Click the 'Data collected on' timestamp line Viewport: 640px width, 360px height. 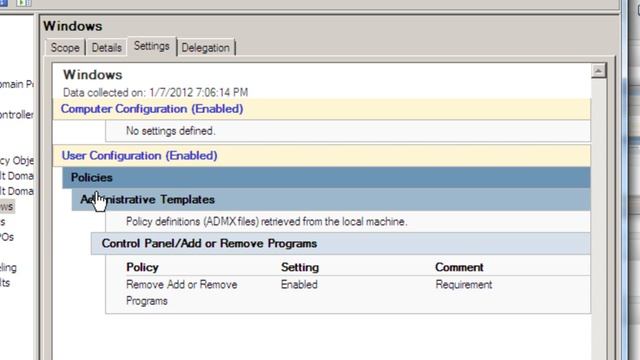pyautogui.click(x=156, y=92)
